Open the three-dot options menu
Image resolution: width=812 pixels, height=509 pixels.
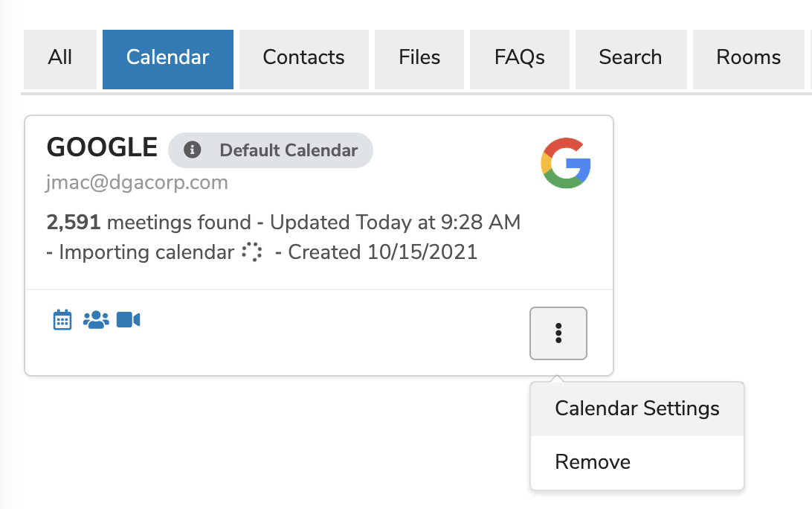click(x=558, y=333)
